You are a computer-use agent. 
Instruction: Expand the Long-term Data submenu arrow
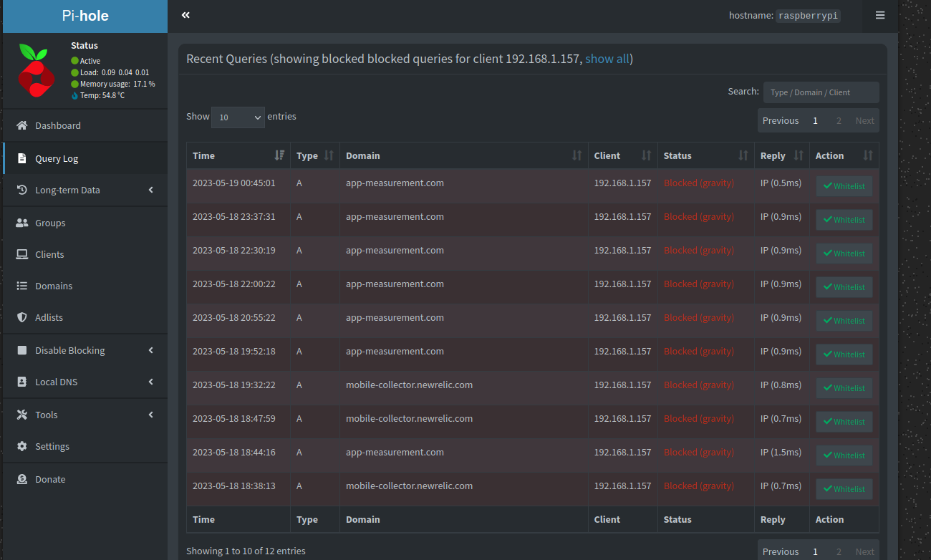tap(151, 190)
